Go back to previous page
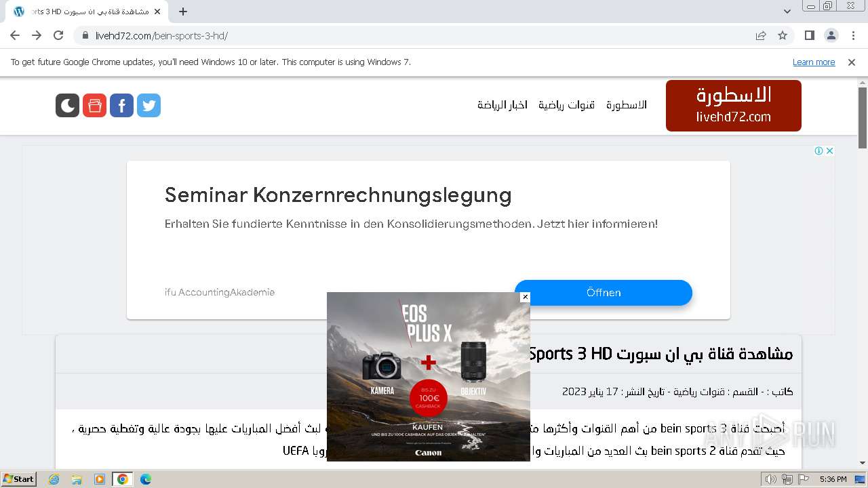The image size is (868, 488). 15,35
